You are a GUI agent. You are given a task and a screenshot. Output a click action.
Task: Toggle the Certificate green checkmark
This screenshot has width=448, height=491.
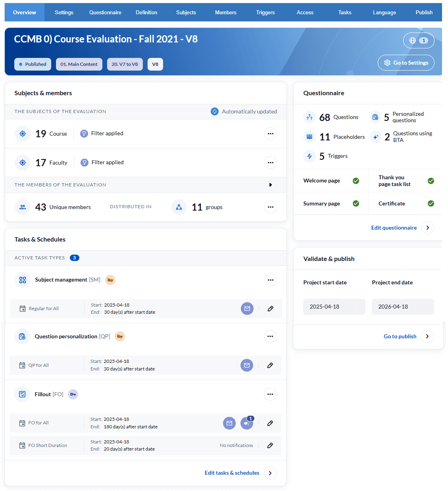431,203
